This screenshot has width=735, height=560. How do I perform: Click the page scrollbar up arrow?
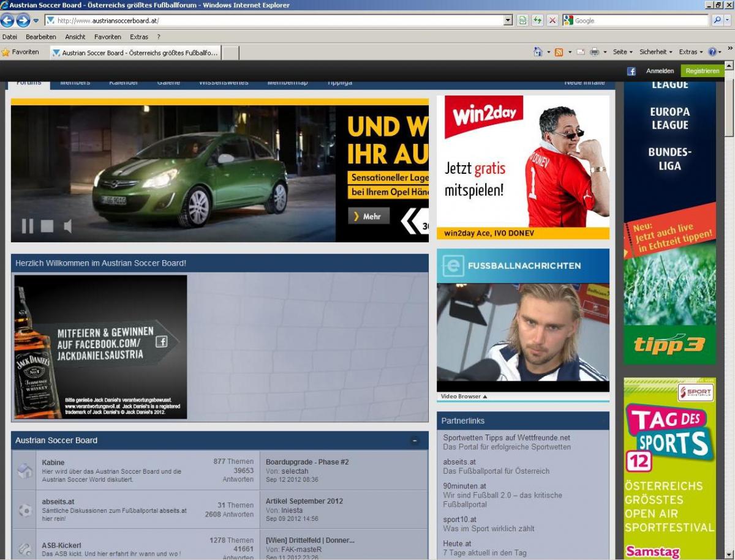[729, 65]
